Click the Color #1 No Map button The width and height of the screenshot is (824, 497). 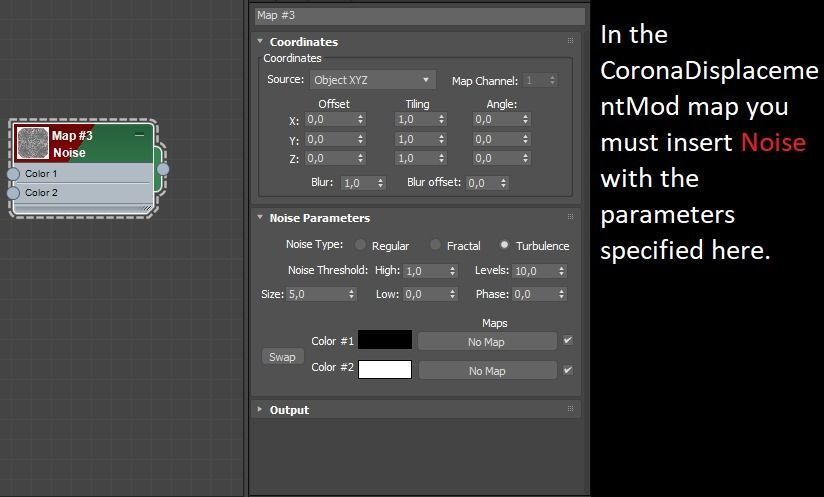(487, 341)
